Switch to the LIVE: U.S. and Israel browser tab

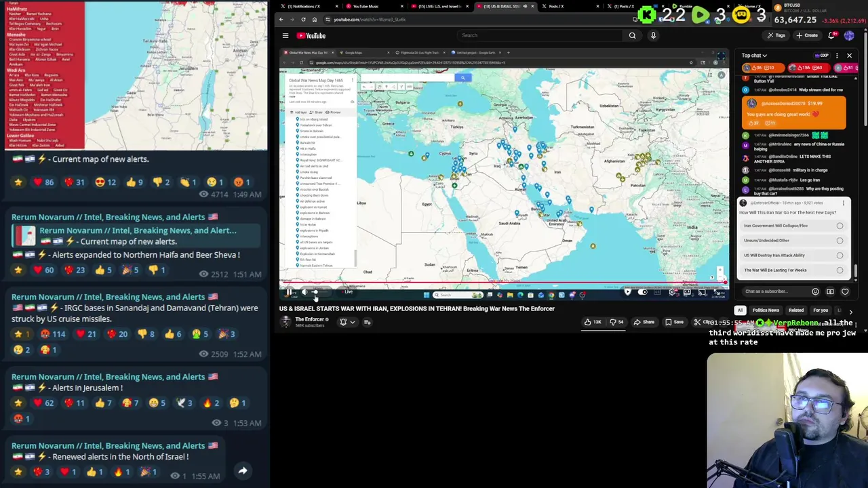(x=441, y=6)
